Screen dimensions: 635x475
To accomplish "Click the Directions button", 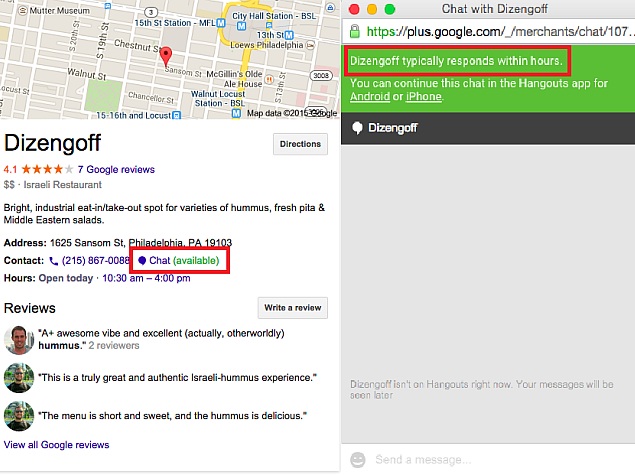I will pyautogui.click(x=300, y=144).
